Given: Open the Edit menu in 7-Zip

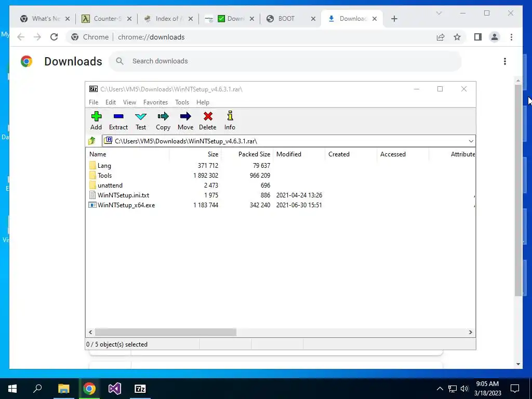Looking at the screenshot, I should [111, 102].
